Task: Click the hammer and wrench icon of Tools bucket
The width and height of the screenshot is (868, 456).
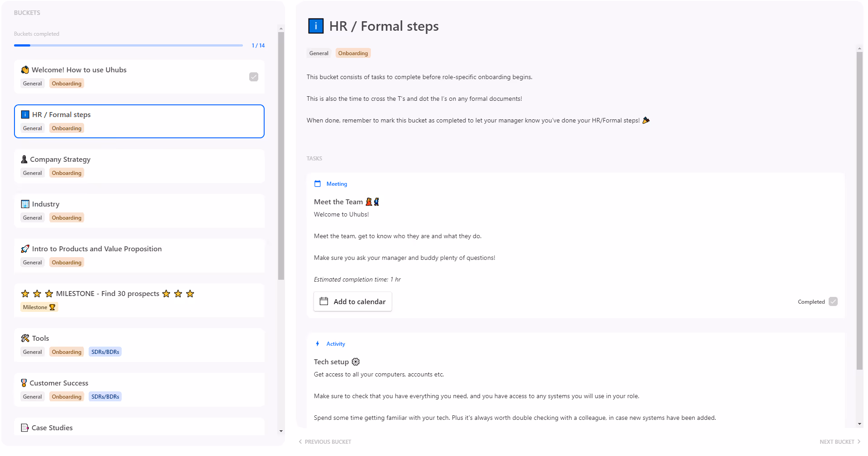Action: 25,338
